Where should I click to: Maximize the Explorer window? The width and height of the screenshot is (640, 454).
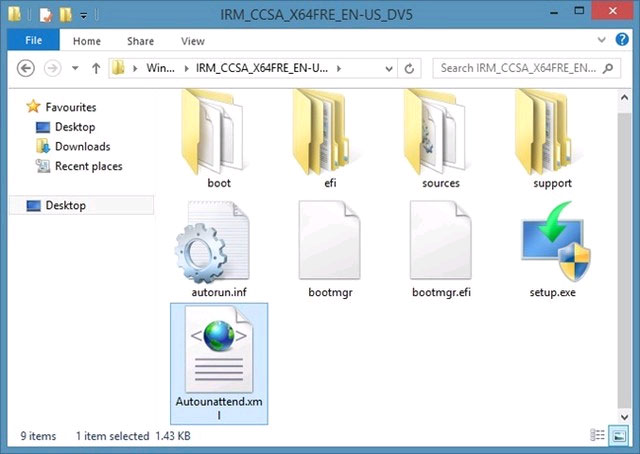click(x=579, y=11)
